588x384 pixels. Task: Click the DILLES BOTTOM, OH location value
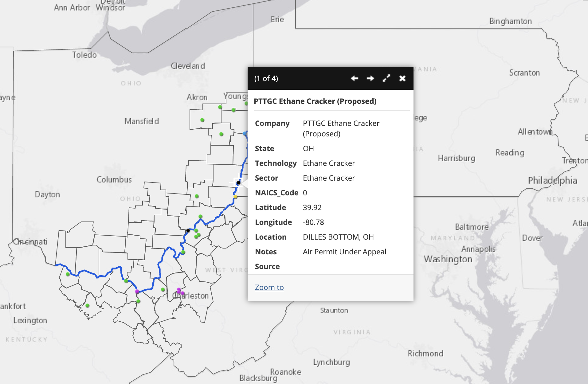(x=338, y=237)
